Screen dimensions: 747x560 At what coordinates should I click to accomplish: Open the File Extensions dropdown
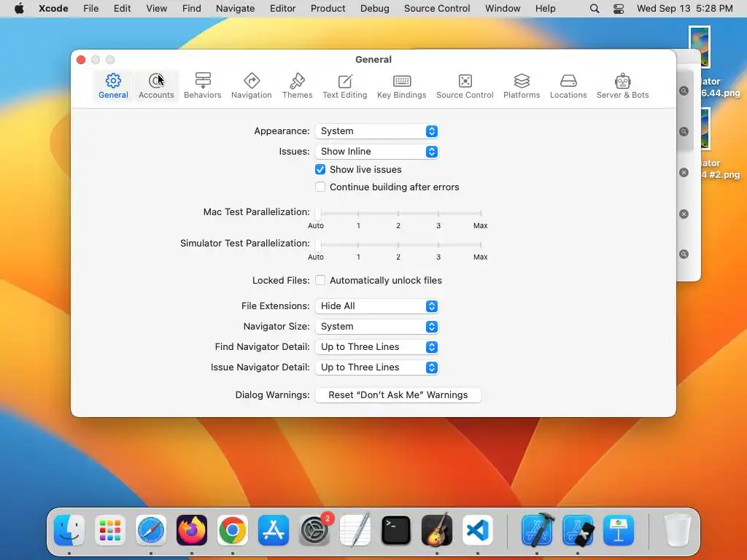click(376, 306)
